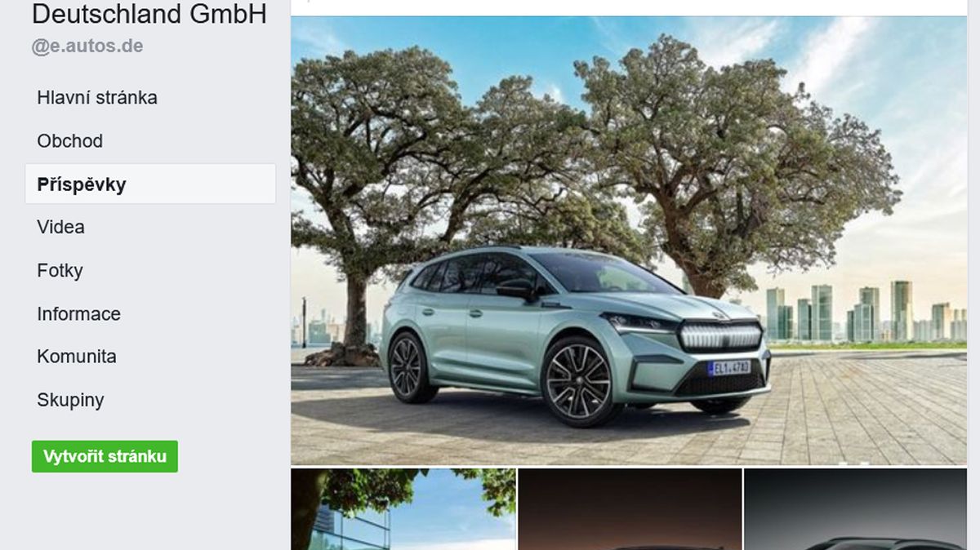Click the illuminated front grille of car

721,335
